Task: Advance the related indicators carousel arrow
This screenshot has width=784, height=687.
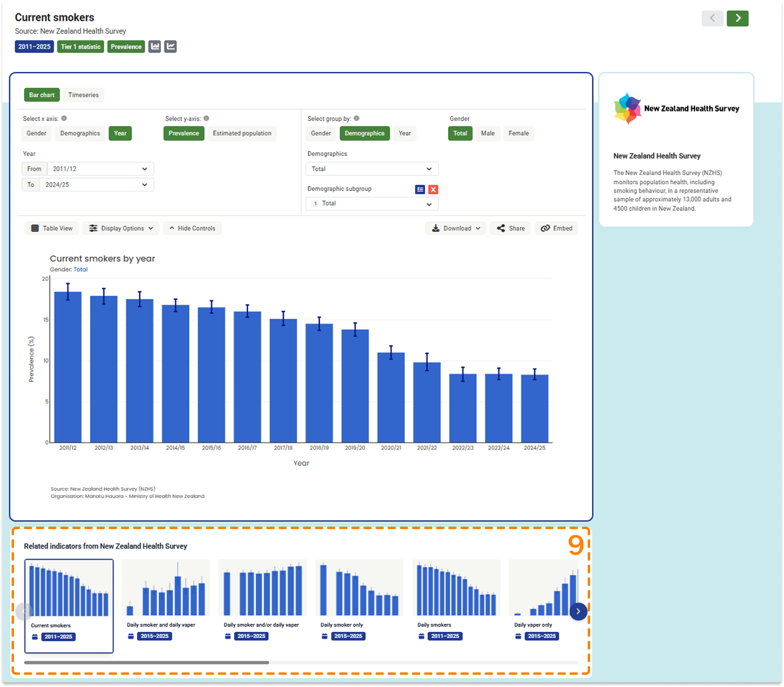Action: (x=578, y=611)
